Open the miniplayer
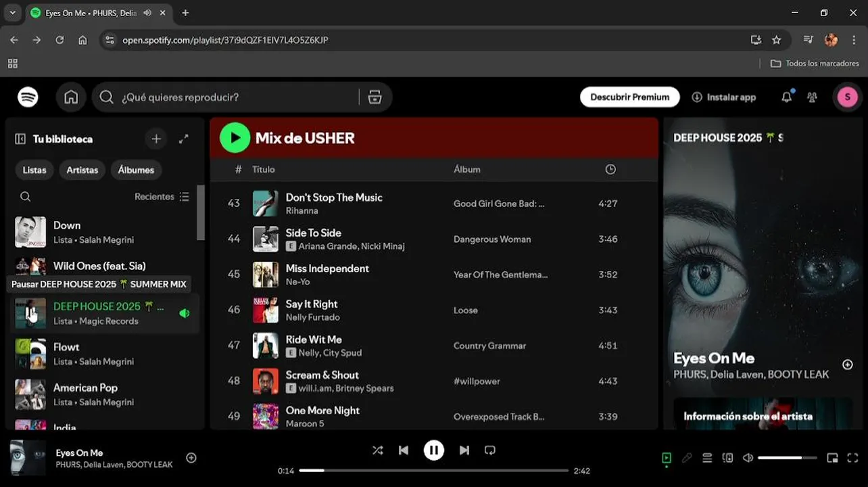The height and width of the screenshot is (487, 868). pyautogui.click(x=832, y=458)
